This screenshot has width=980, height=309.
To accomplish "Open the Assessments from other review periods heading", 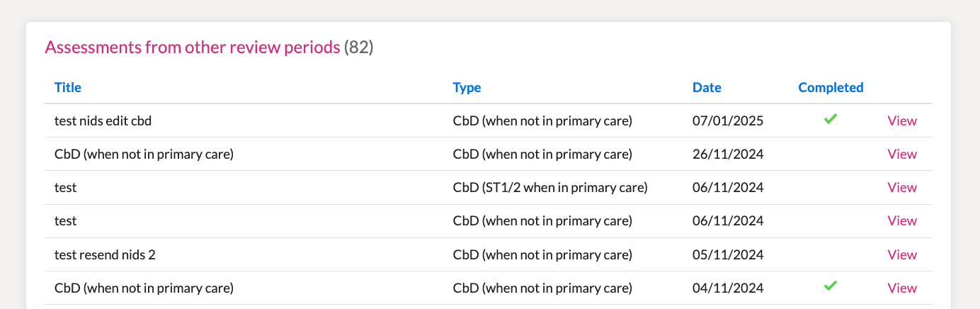I will click(x=193, y=47).
